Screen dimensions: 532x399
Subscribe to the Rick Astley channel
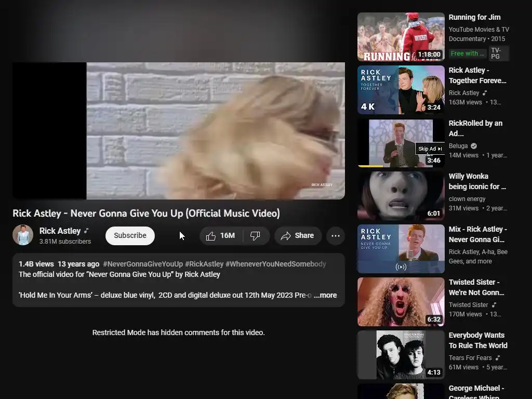(130, 236)
